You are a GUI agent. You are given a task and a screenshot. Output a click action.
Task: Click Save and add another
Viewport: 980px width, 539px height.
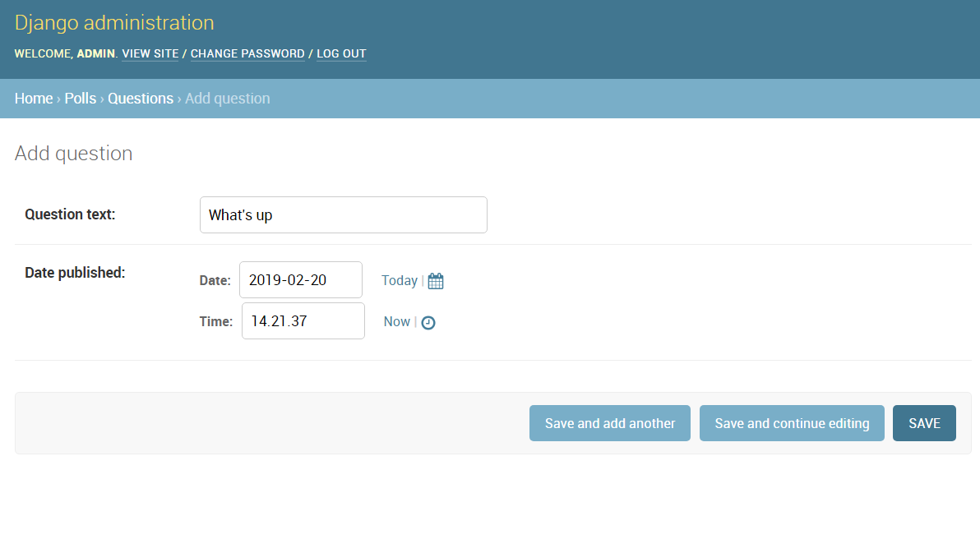(x=610, y=423)
